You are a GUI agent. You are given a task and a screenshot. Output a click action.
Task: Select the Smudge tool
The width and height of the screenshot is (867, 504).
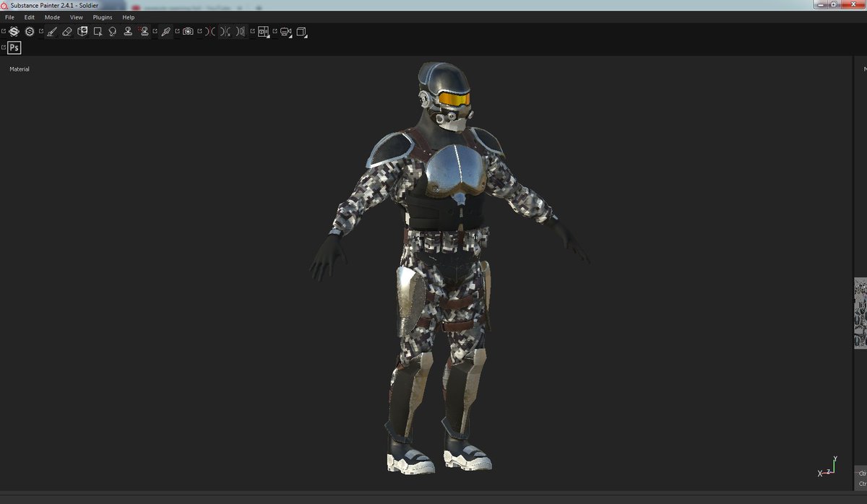click(x=113, y=32)
